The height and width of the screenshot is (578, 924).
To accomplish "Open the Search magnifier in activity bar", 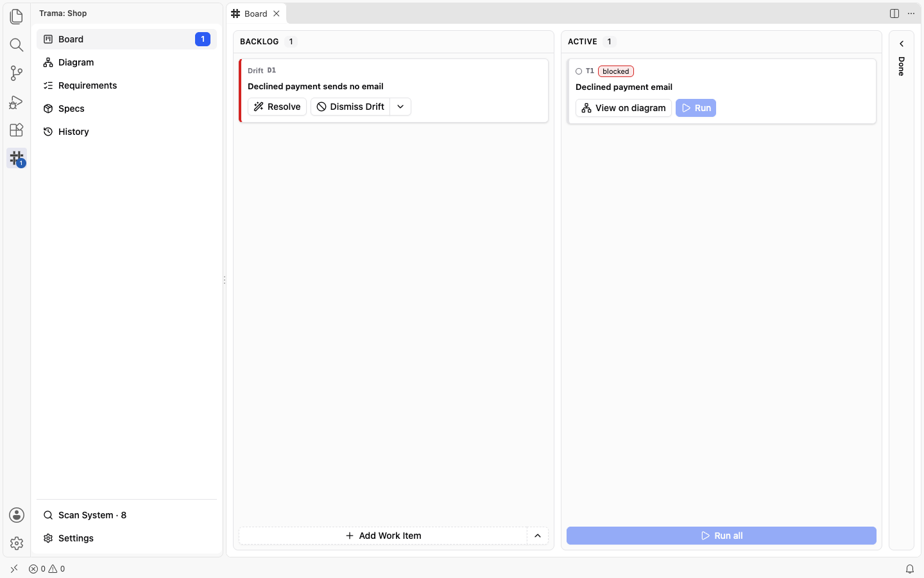I will pyautogui.click(x=17, y=44).
